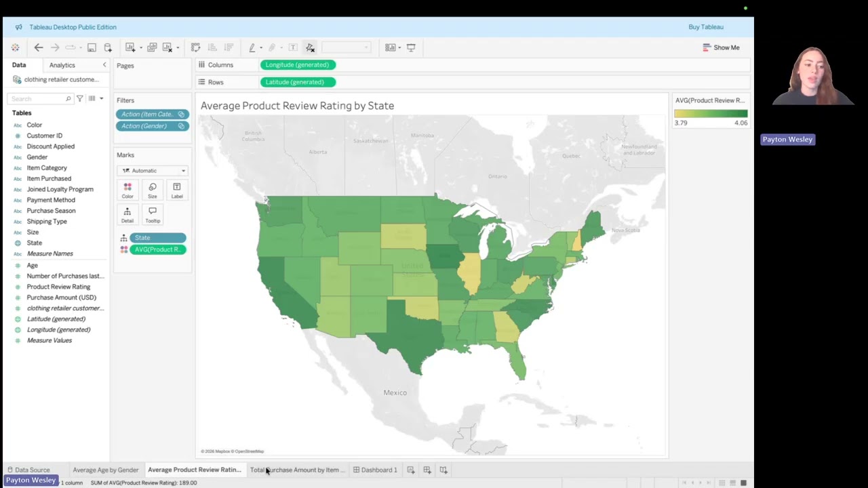Click the Show/Hide Cards icon
Image resolution: width=868 pixels, height=488 pixels.
[390, 47]
